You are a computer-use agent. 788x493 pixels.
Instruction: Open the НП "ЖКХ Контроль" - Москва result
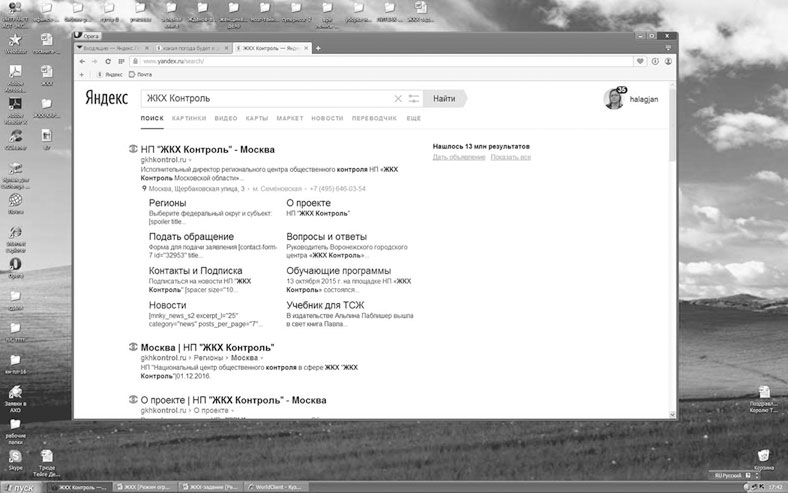point(208,149)
